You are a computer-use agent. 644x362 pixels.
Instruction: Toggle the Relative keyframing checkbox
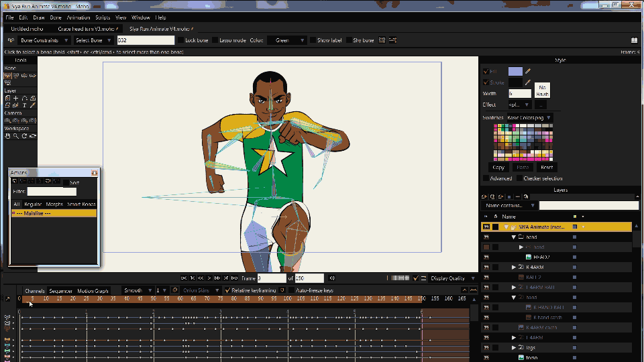tap(227, 290)
